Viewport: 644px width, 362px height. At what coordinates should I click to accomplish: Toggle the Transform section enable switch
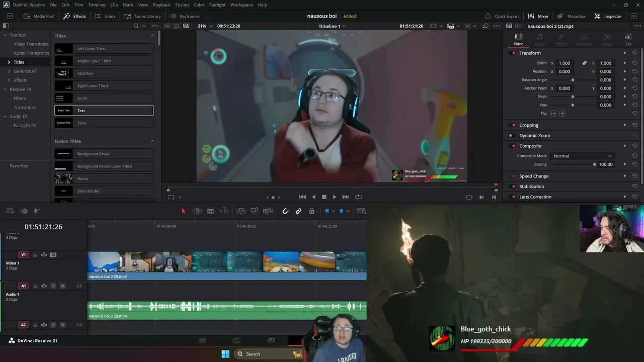tap(513, 53)
